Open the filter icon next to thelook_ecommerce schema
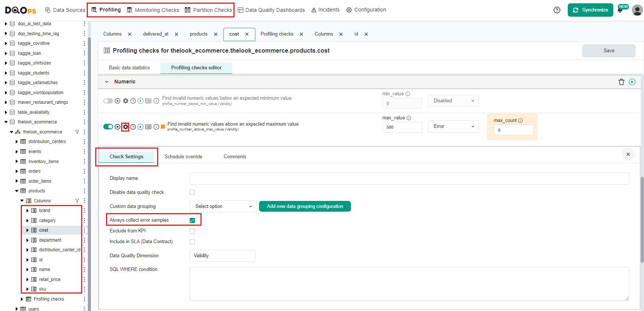The height and width of the screenshot is (311, 644). coord(77,132)
